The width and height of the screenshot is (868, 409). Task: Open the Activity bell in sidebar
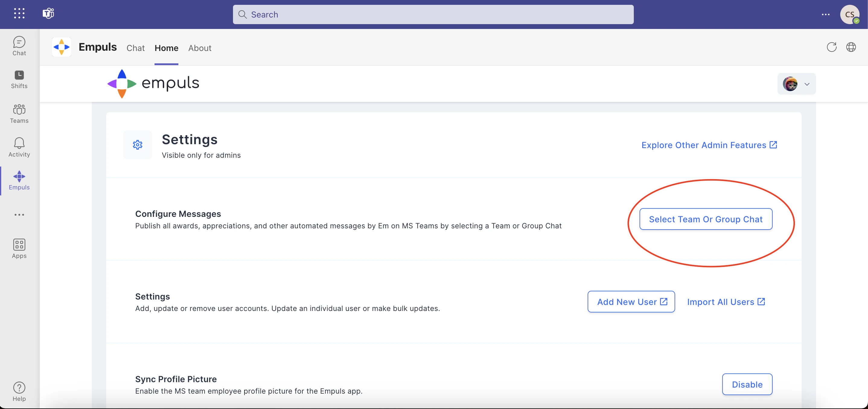[19, 147]
